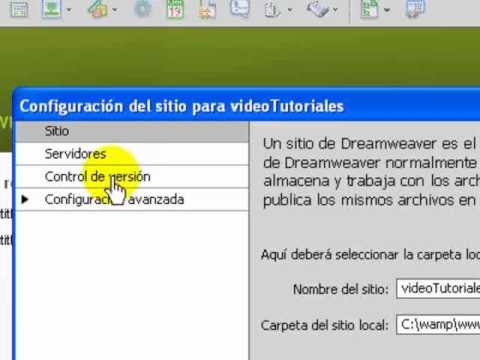Click the gear-shaped Widget icon

(143, 9)
